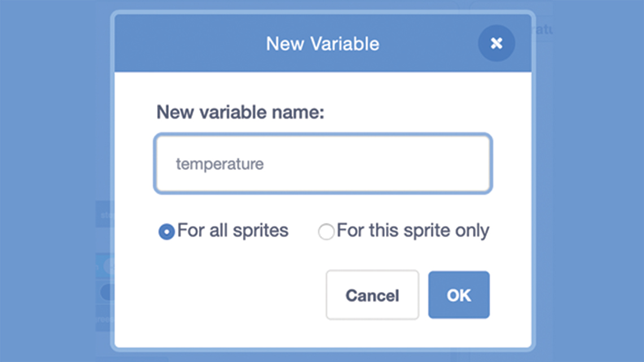This screenshot has height=362, width=644.
Task: Focus the text box containing temperature
Action: pos(323,163)
